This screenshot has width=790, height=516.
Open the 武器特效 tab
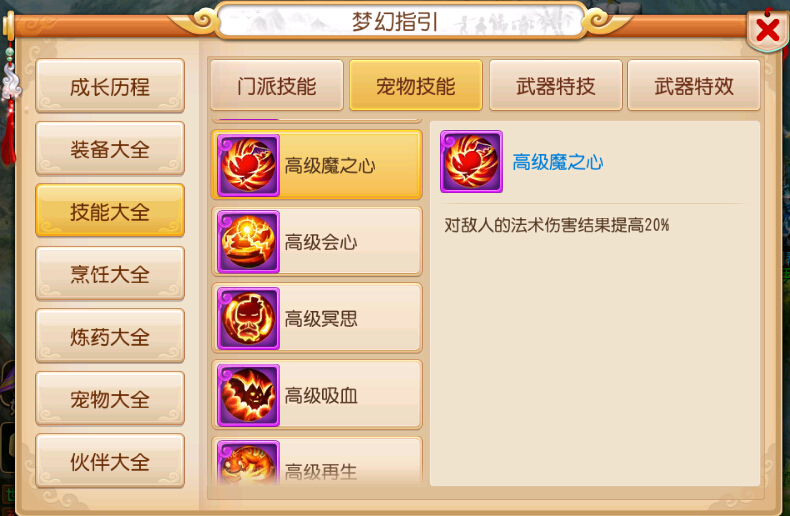coord(694,85)
